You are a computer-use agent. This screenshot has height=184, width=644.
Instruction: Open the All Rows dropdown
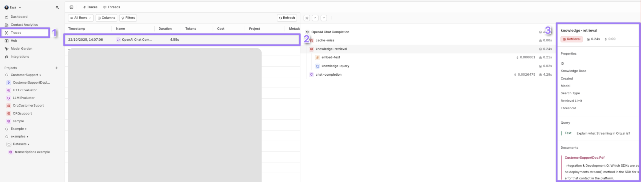point(81,18)
